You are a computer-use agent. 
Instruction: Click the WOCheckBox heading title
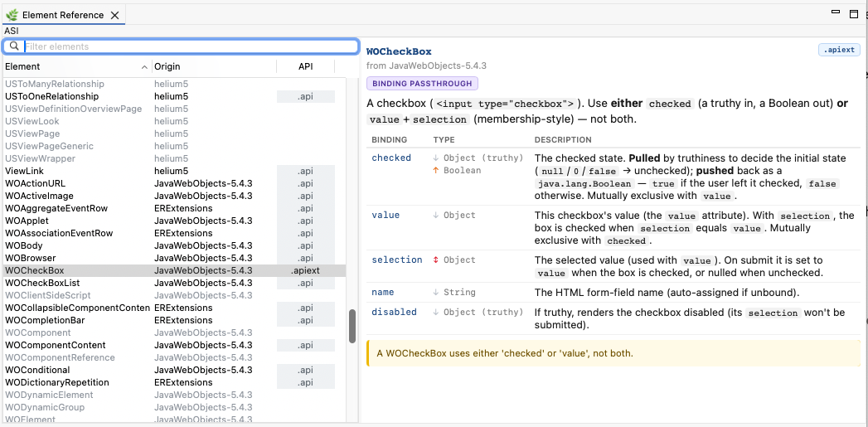pos(399,51)
